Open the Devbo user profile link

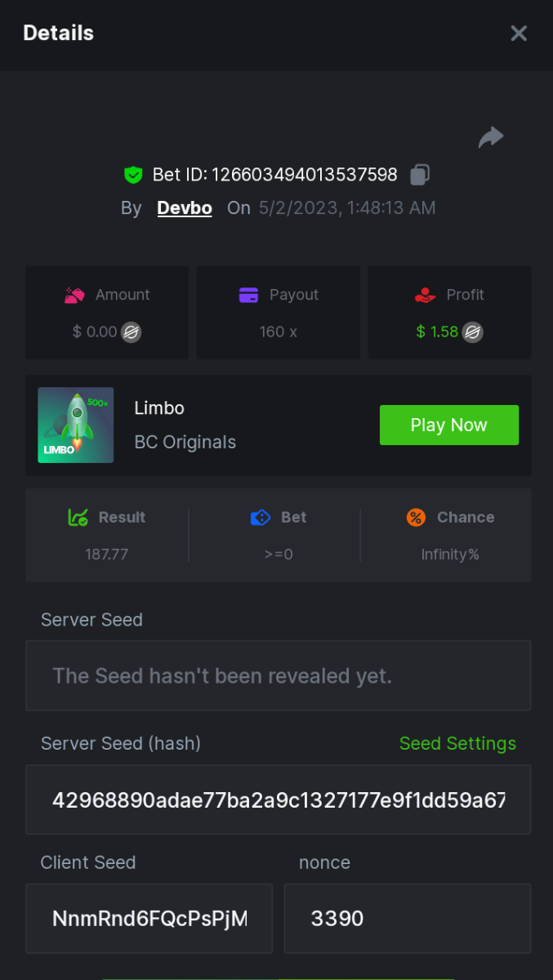(185, 208)
